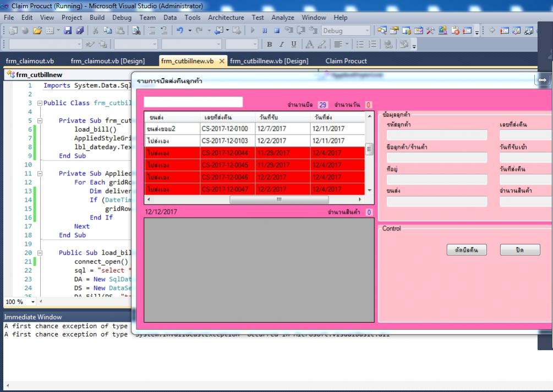Close the frm_cutbillnew.vb tab
Screen dimensions: 553x392
pyautogui.click(x=222, y=61)
